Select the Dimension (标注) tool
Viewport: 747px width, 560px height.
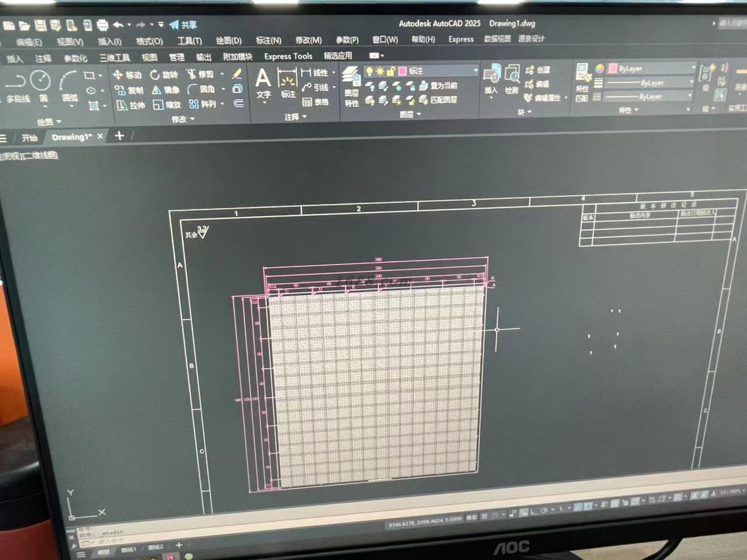coord(288,83)
